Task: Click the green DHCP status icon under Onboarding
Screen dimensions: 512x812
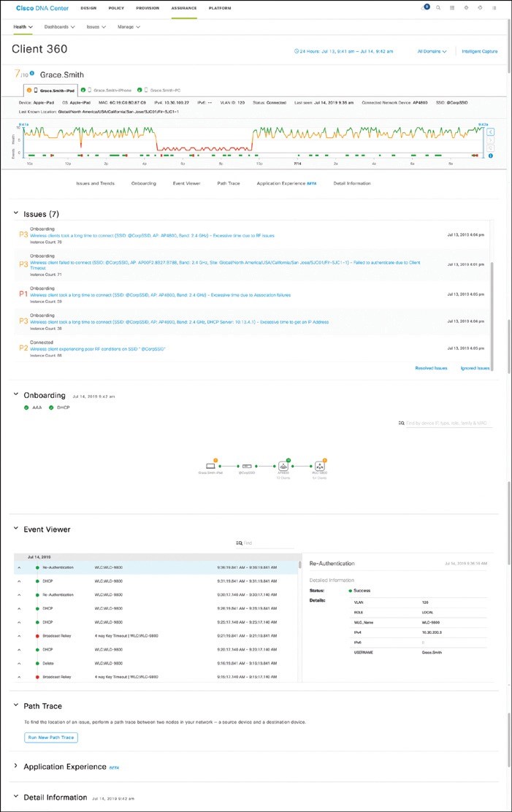Action: (51, 407)
